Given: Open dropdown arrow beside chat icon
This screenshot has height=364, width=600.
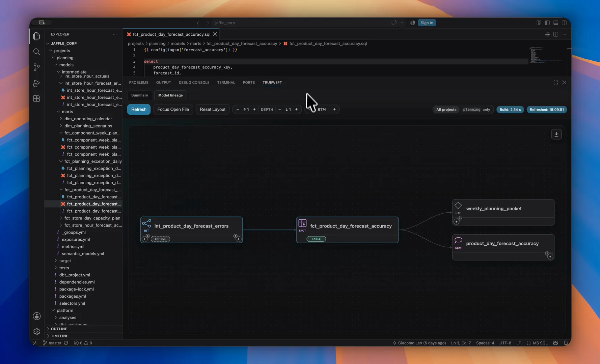Looking at the screenshot, I should point(402,23).
